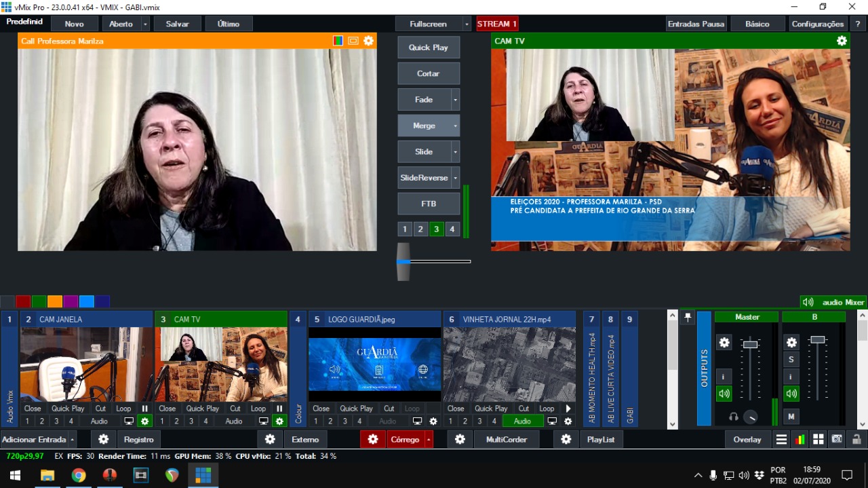Open the Configurações menu

point(818,24)
